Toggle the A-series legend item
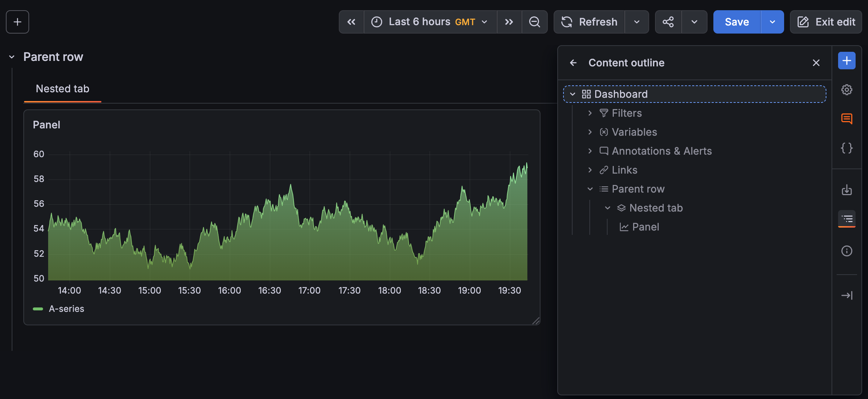 66,309
